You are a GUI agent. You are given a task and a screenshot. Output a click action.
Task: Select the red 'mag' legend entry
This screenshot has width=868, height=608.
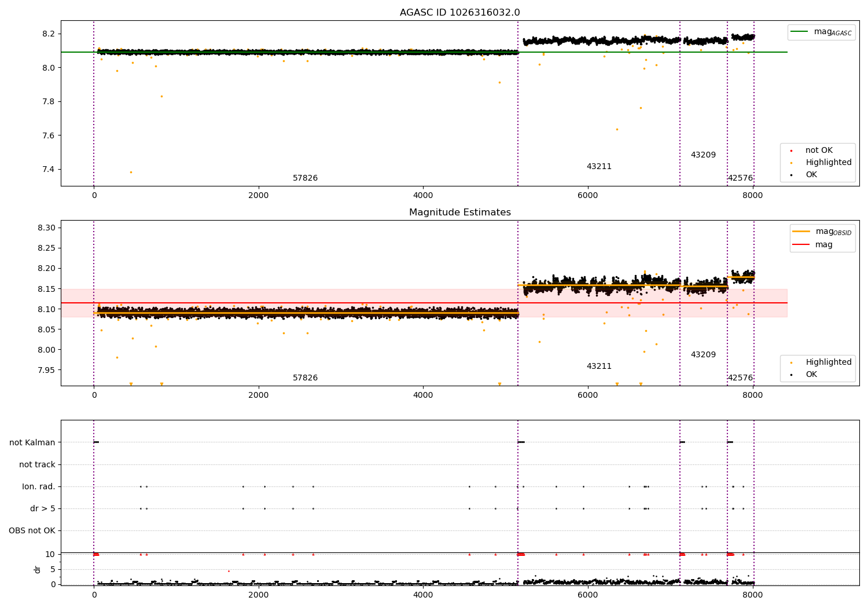[813, 245]
